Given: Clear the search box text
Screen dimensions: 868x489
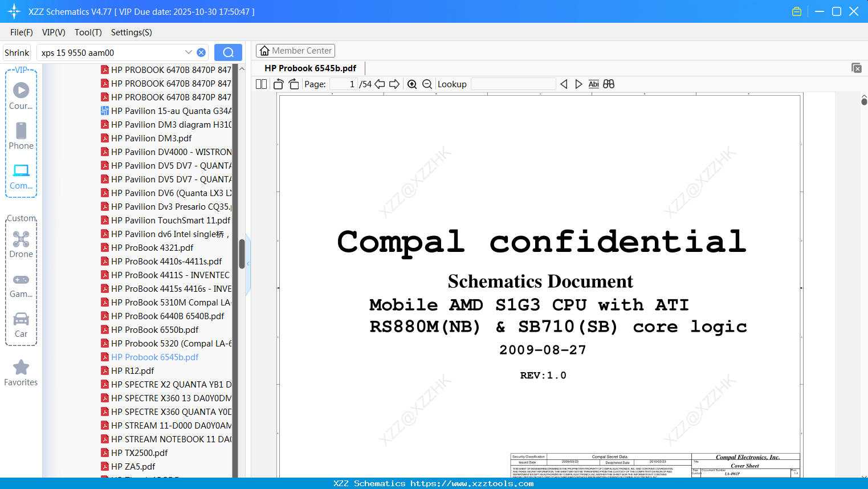Looking at the screenshot, I should point(201,52).
